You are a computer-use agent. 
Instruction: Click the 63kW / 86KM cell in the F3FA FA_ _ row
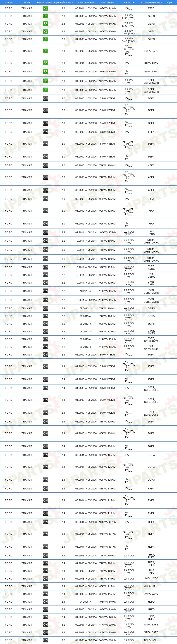pyautogui.click(x=108, y=132)
